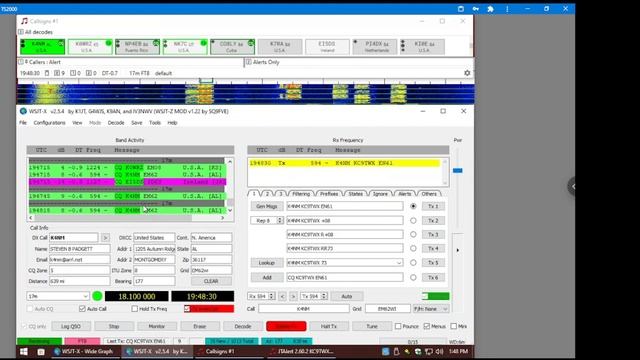640x360 pixels.
Task: Click the side panel collapse arrow handle
Action: tap(573, 187)
